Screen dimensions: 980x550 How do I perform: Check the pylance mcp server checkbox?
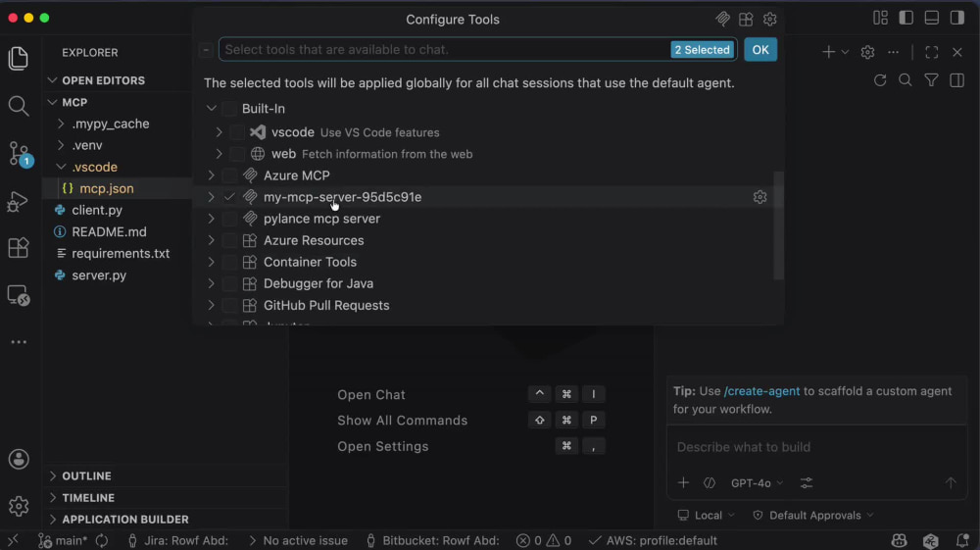click(229, 219)
